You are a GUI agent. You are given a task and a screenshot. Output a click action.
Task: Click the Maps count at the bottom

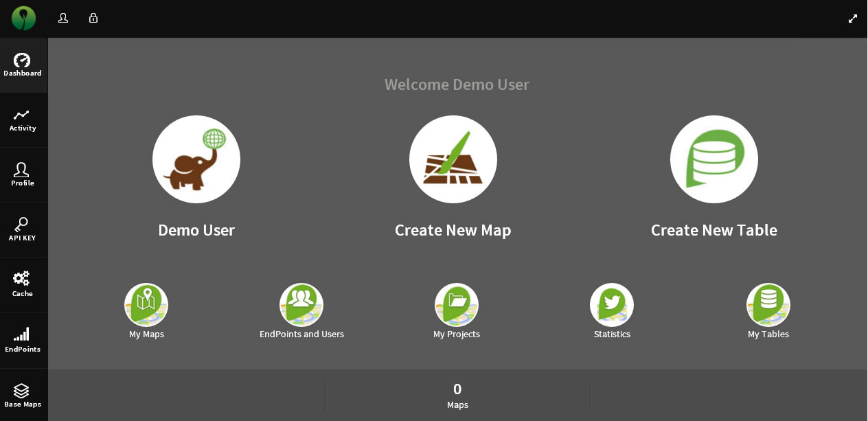pyautogui.click(x=457, y=396)
